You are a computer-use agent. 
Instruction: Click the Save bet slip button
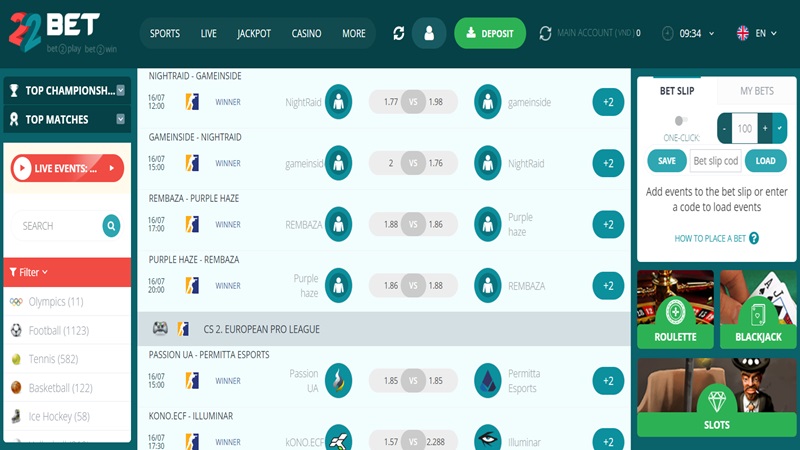(667, 161)
